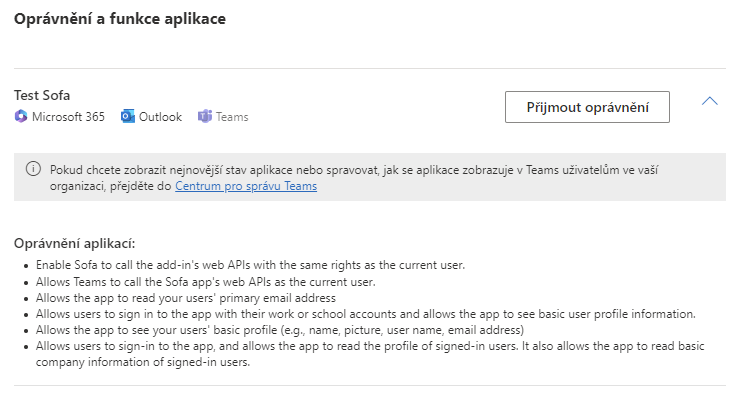Click the read primary email address permission
Viewport: 735px width, 393px height.
tap(186, 298)
